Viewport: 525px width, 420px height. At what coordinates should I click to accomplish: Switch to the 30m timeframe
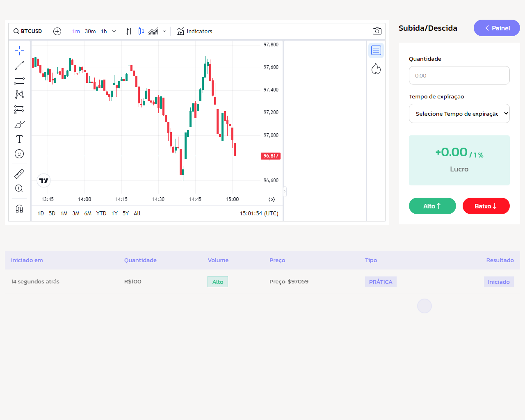[90, 31]
